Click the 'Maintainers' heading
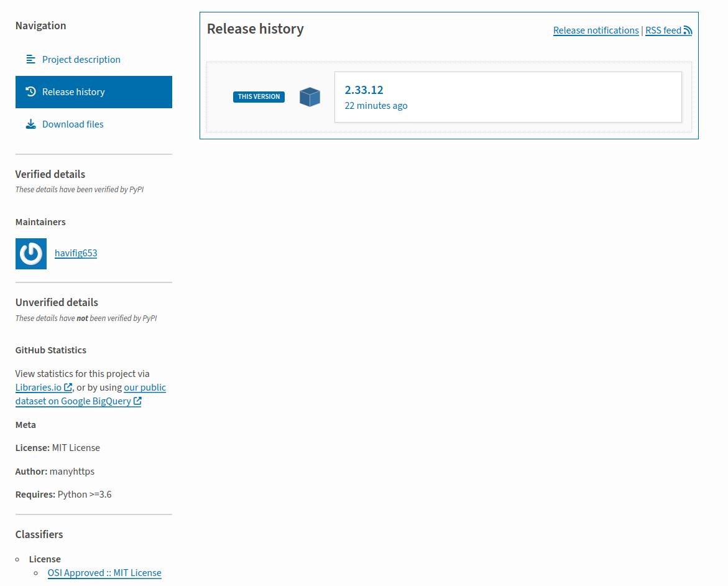Image resolution: width=728 pixels, height=586 pixels. 40,222
